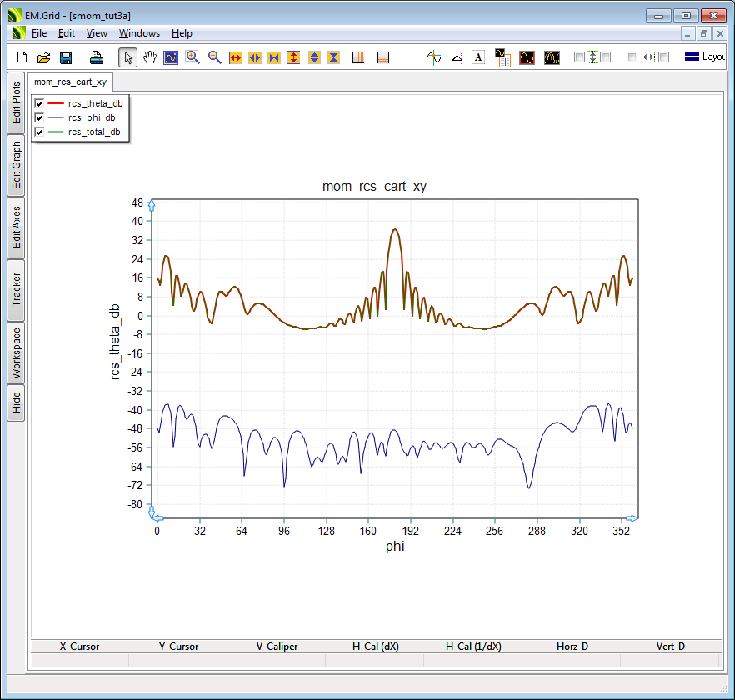
Task: Save the graph with the floppy disk icon
Action: tap(66, 57)
